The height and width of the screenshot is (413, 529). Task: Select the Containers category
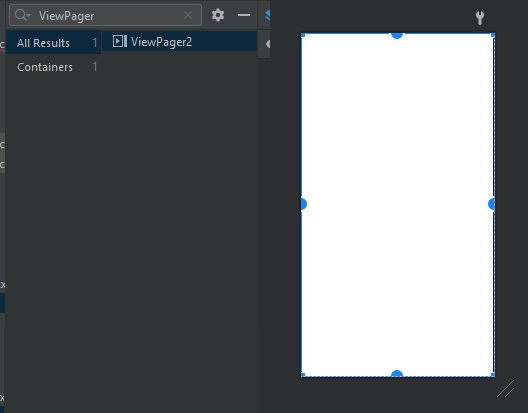coord(53,67)
